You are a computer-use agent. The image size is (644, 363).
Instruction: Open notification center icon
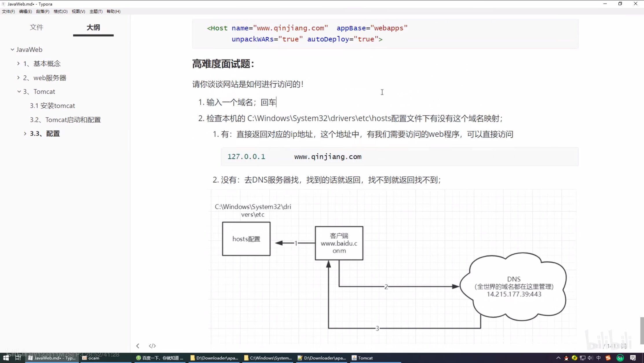(x=633, y=358)
